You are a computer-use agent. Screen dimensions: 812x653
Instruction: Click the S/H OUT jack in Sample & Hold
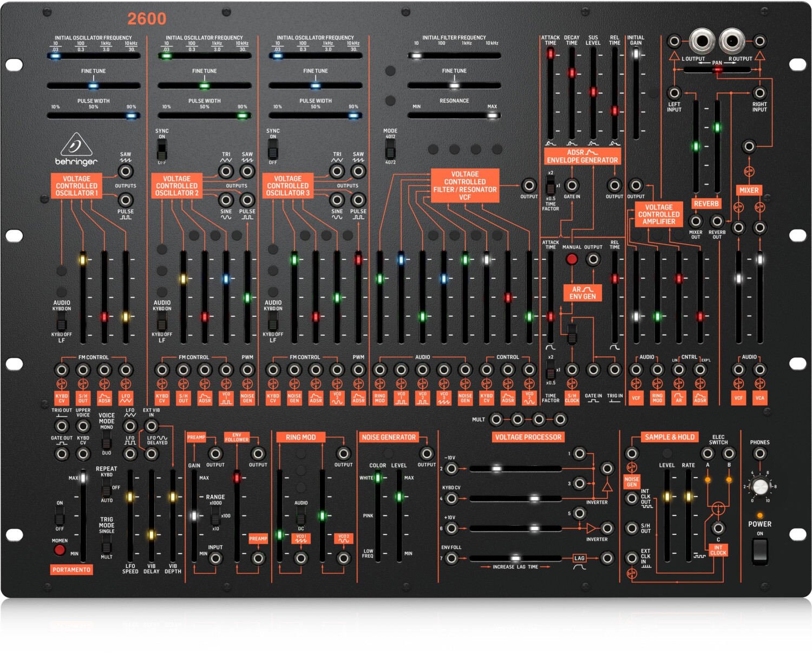click(x=631, y=528)
